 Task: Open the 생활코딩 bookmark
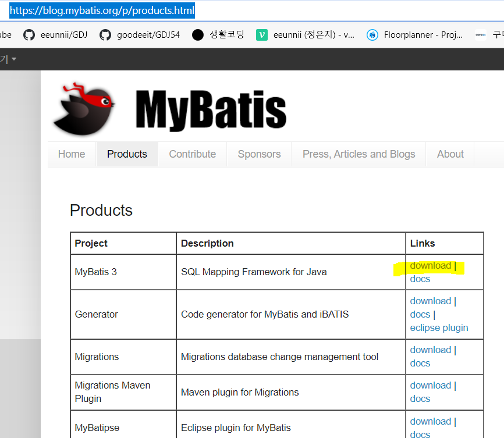point(218,35)
